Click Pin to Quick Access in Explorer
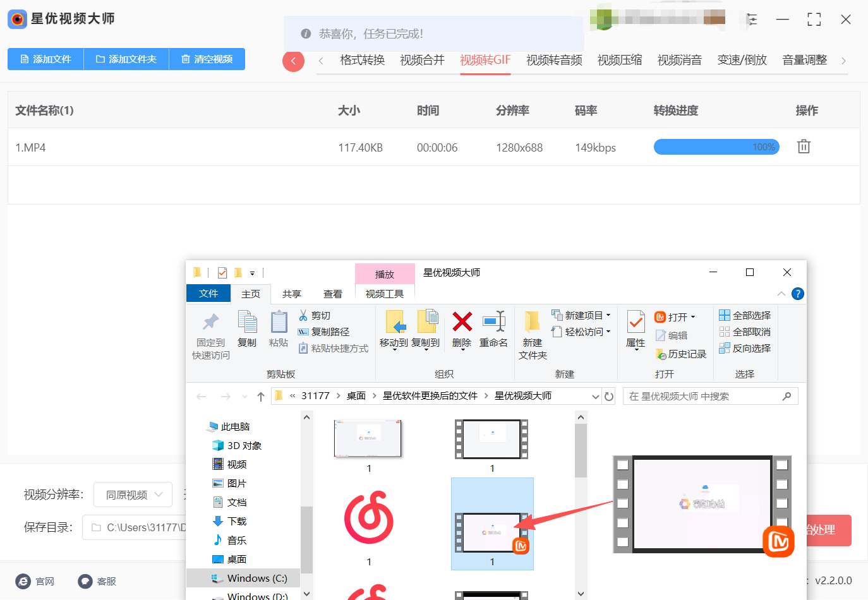 click(x=211, y=336)
